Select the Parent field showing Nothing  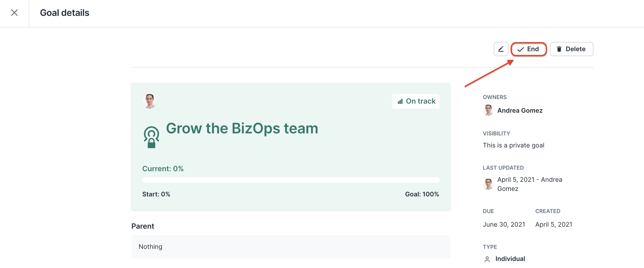click(291, 247)
